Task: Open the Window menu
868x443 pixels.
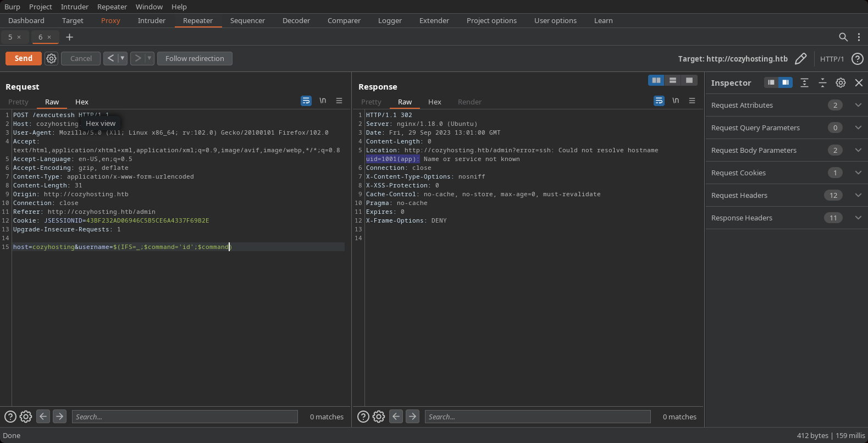Action: (149, 7)
